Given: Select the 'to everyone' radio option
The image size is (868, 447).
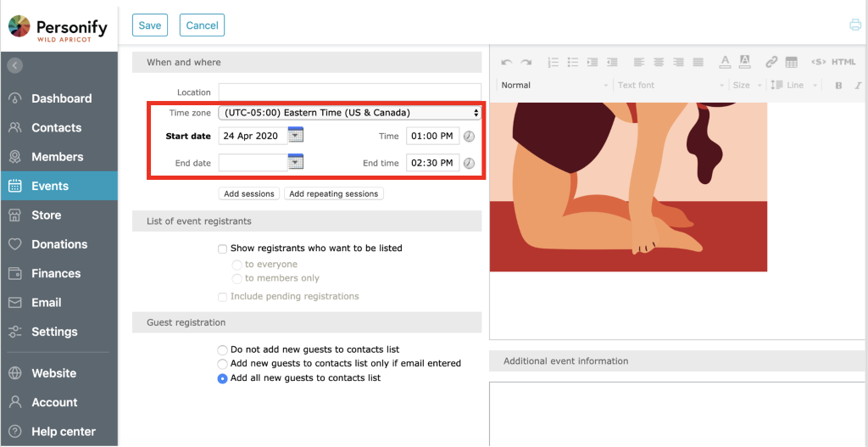Looking at the screenshot, I should point(237,265).
